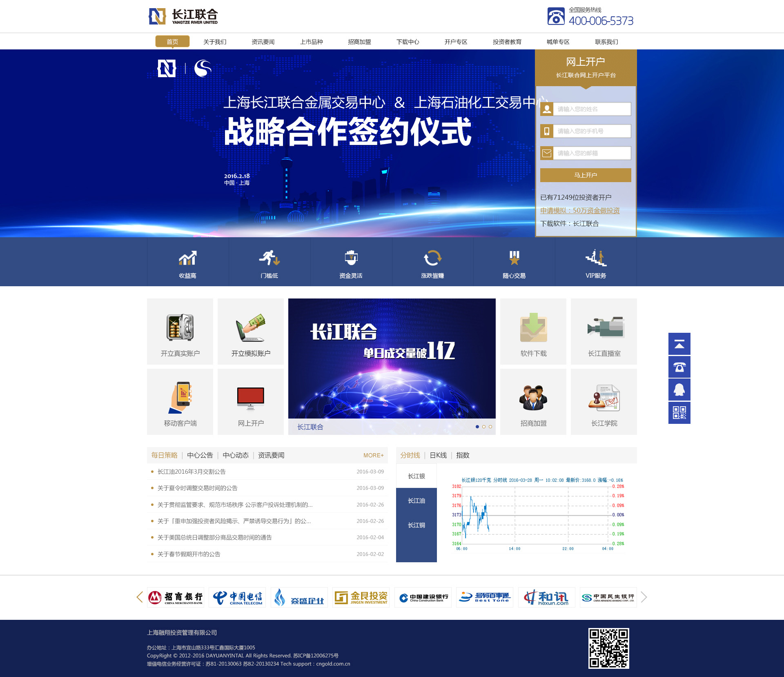
Task: Select the second carousel dot indicator
Action: 484,427
